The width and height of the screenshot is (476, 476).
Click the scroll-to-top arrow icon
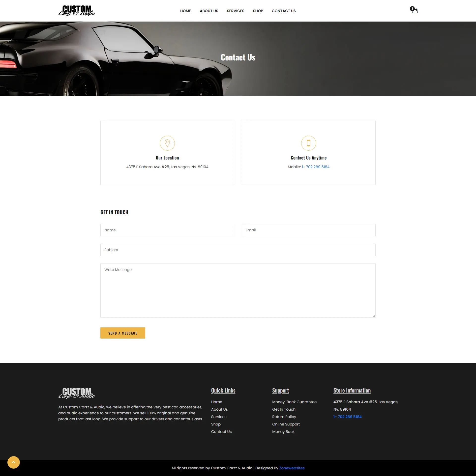click(x=13, y=462)
